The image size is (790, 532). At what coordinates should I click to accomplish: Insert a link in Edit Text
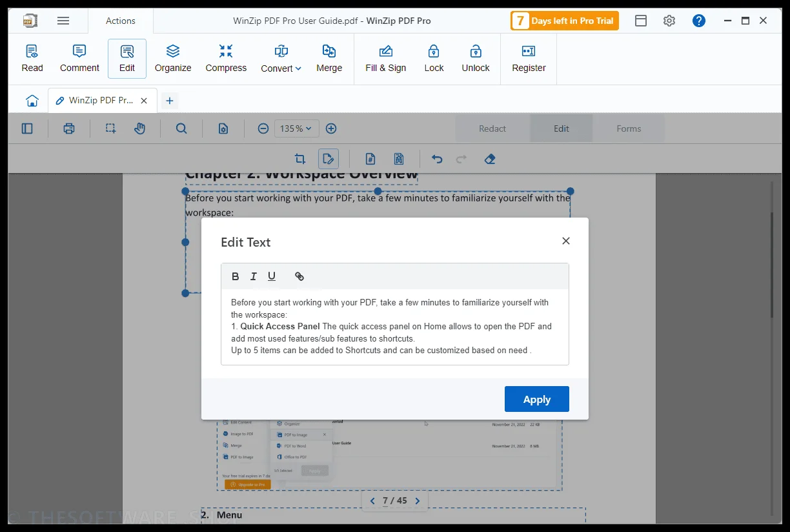299,276
